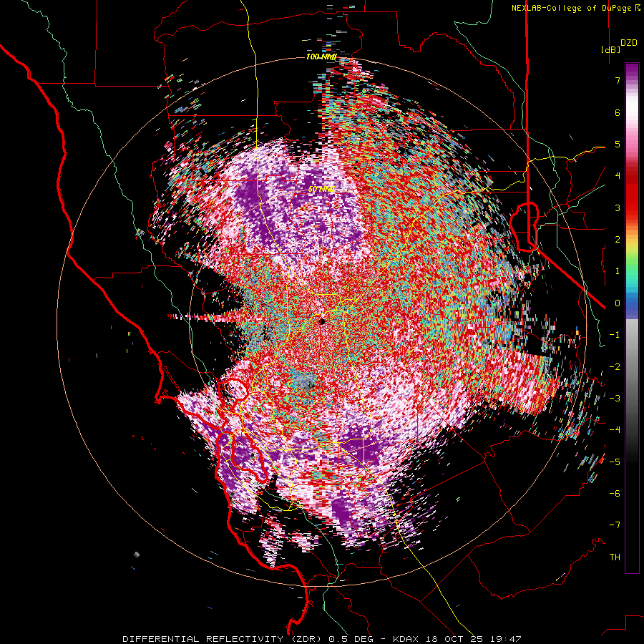The image size is (644, 644).
Task: Click the 6 value on the dB scale
Action: [x=618, y=112]
